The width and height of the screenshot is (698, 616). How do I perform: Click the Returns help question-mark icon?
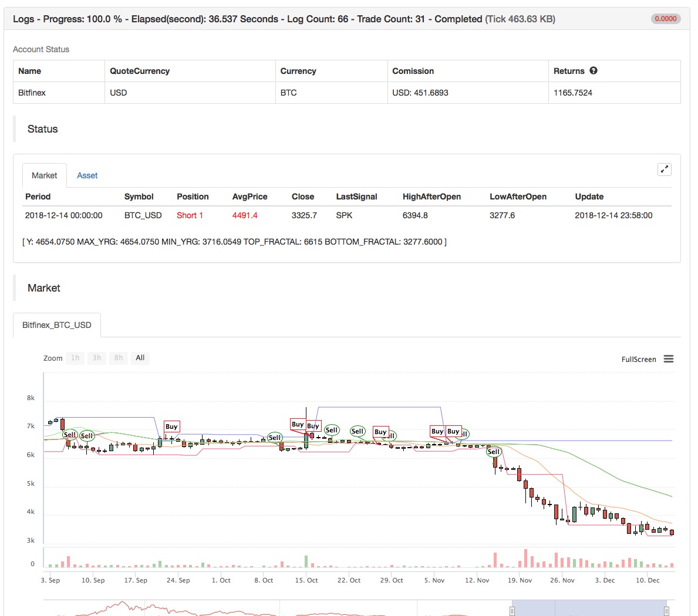point(594,71)
